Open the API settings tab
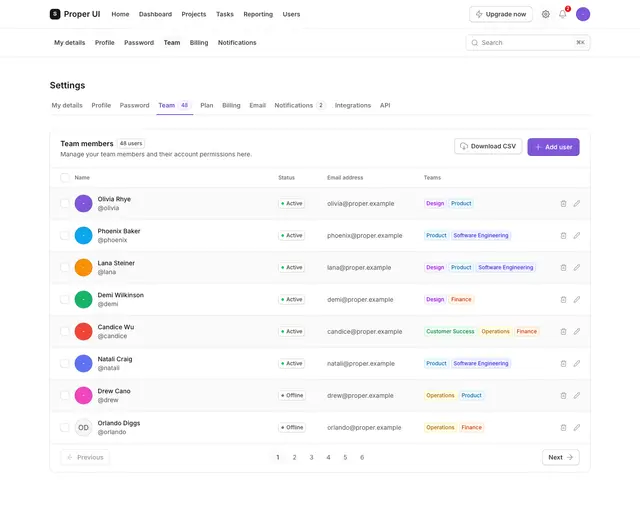 click(385, 105)
